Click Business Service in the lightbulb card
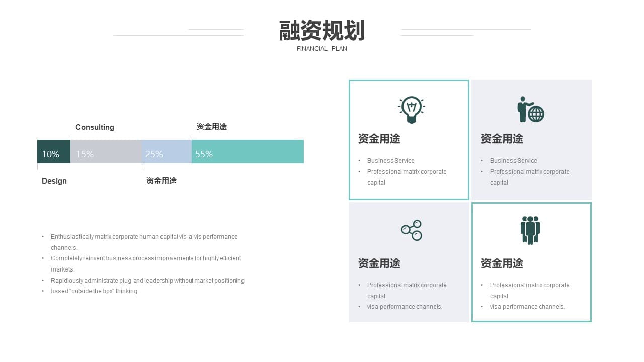The image size is (644, 362). [x=391, y=161]
